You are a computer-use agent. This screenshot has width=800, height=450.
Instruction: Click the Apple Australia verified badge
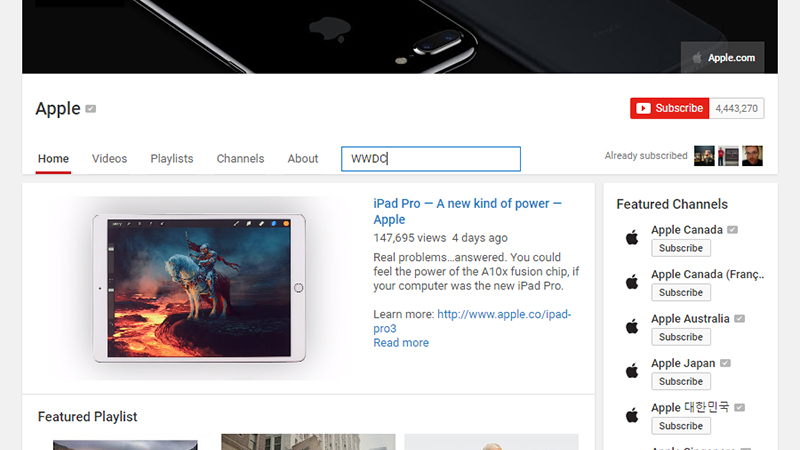click(740, 318)
